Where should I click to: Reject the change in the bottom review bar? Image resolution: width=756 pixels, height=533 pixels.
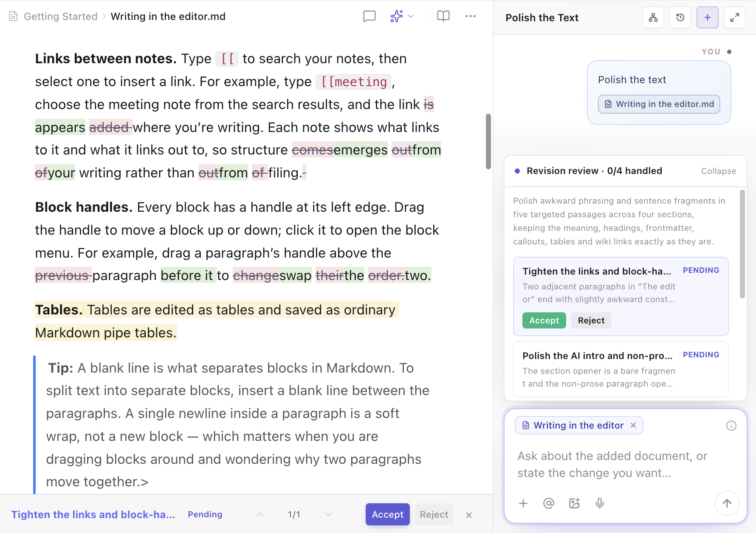point(434,514)
